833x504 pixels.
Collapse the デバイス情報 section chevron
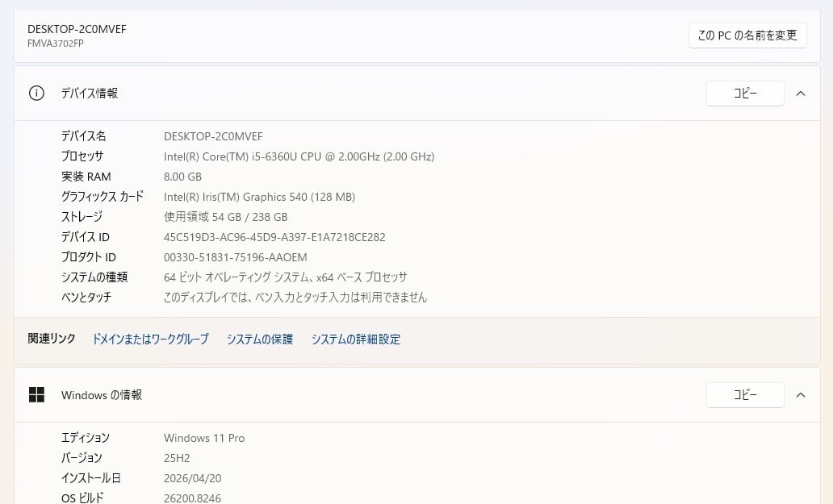[x=801, y=94]
